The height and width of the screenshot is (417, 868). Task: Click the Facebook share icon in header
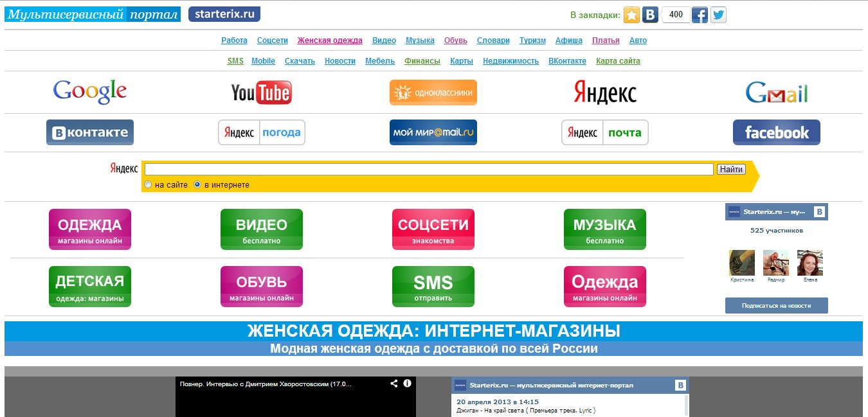(700, 15)
